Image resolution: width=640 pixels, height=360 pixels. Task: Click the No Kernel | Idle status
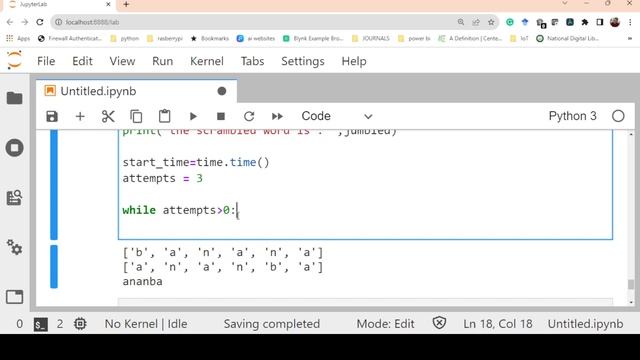coord(146,324)
